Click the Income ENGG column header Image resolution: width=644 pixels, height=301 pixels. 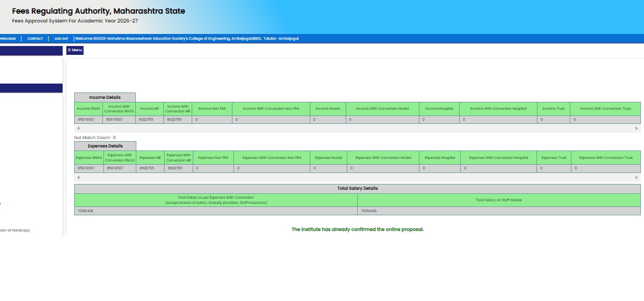(89, 109)
